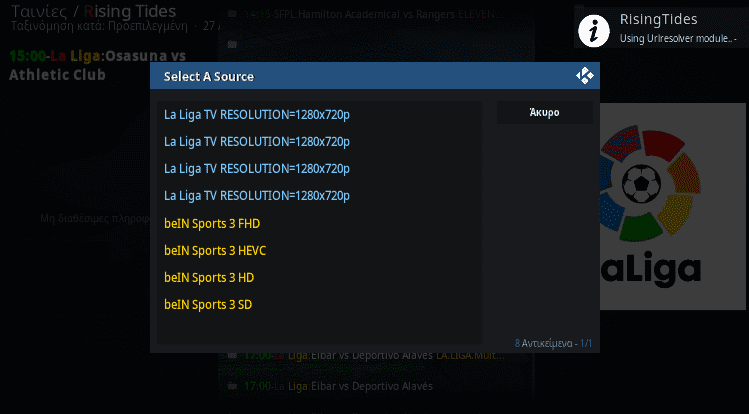Click background title 'Osasuna vs Athletic Club'
The width and height of the screenshot is (749, 414).
pos(97,65)
